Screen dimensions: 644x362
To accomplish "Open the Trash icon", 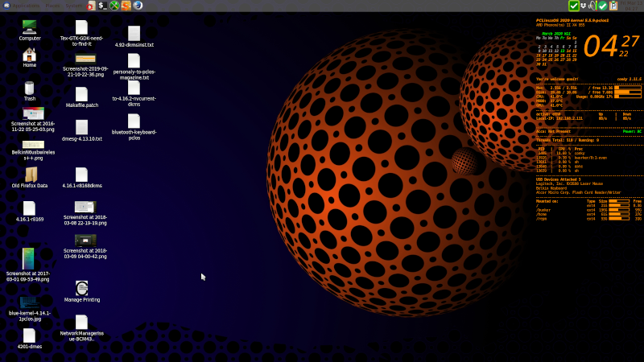I will [x=30, y=88].
